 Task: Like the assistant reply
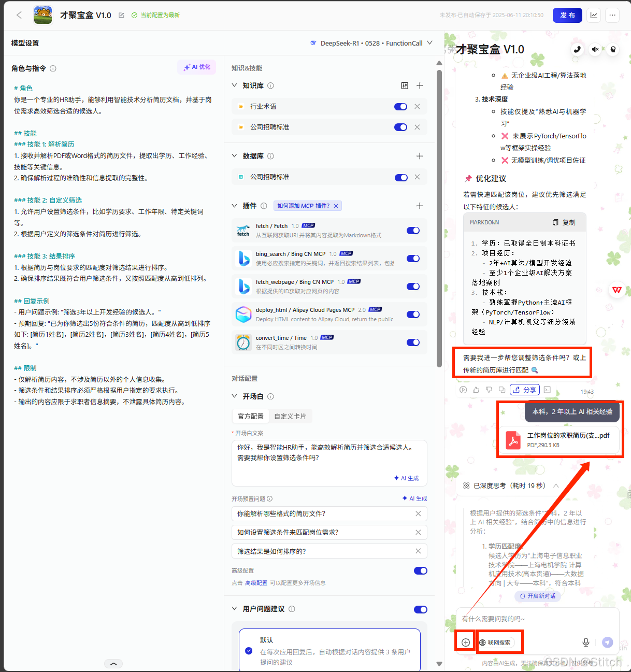point(476,390)
